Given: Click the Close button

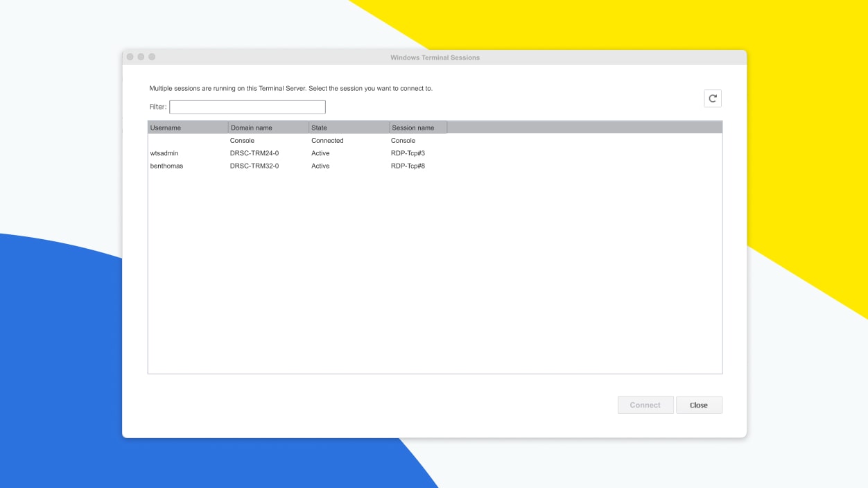Looking at the screenshot, I should pyautogui.click(x=699, y=405).
